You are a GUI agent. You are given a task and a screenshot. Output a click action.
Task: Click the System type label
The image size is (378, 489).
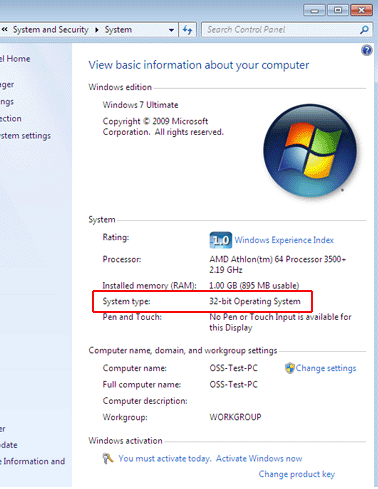click(126, 301)
